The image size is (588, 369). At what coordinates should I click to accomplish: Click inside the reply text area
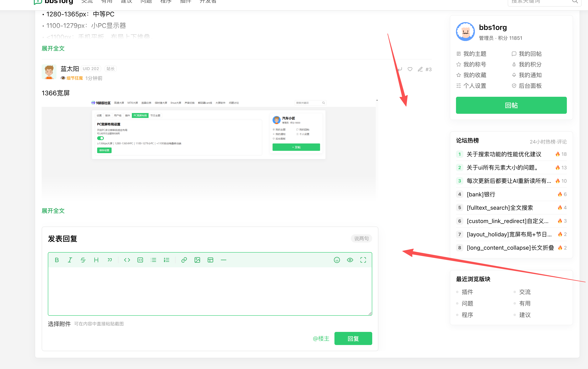point(210,291)
